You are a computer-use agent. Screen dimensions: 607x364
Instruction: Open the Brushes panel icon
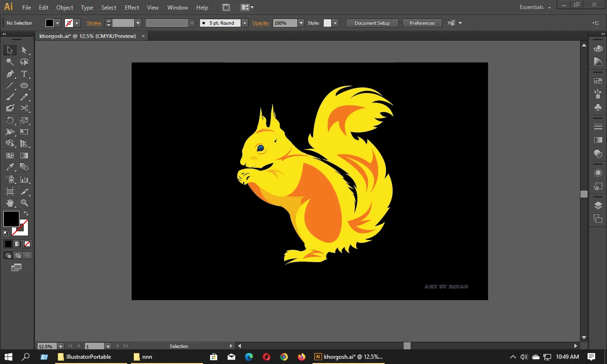click(598, 94)
